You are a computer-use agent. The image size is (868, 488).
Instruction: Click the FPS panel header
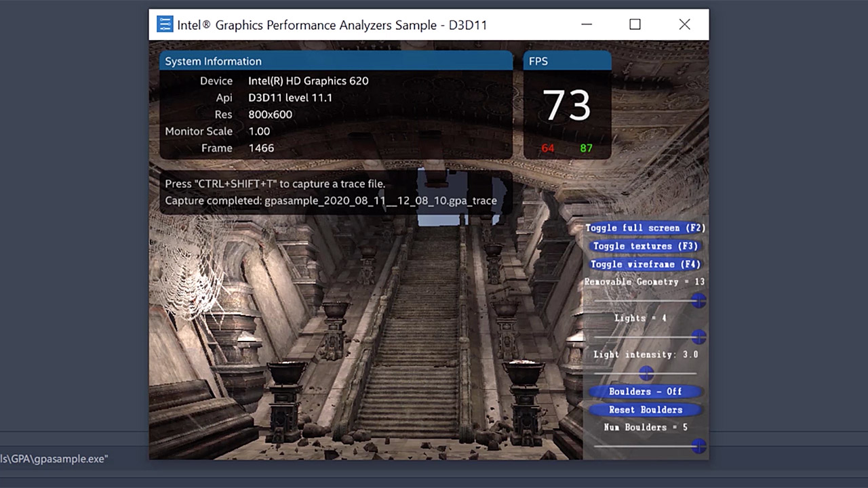point(538,61)
